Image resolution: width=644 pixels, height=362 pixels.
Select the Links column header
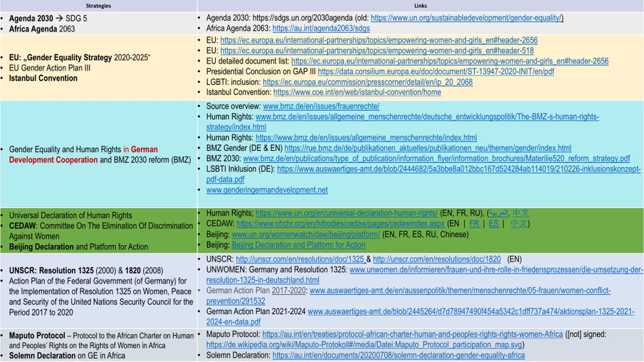pos(421,6)
